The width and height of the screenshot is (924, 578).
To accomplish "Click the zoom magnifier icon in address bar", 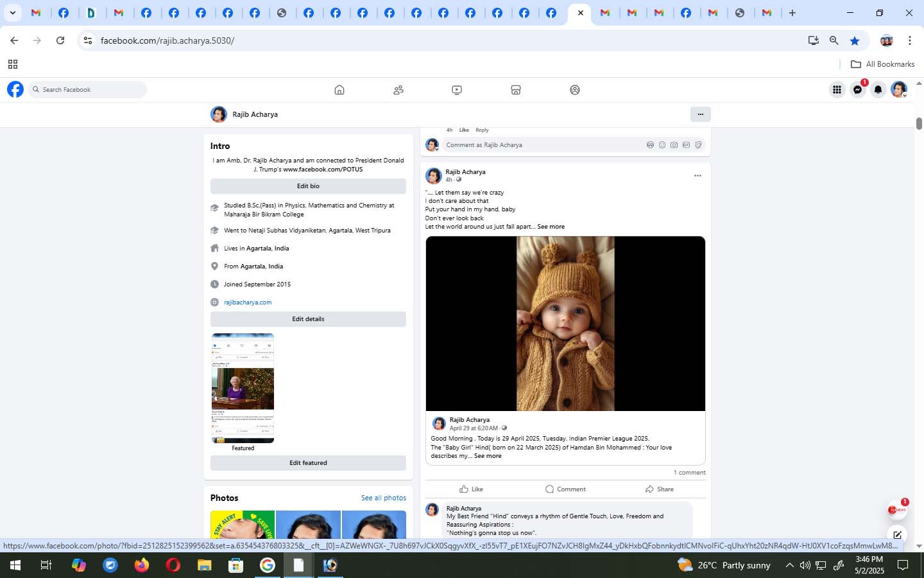I will [x=834, y=40].
